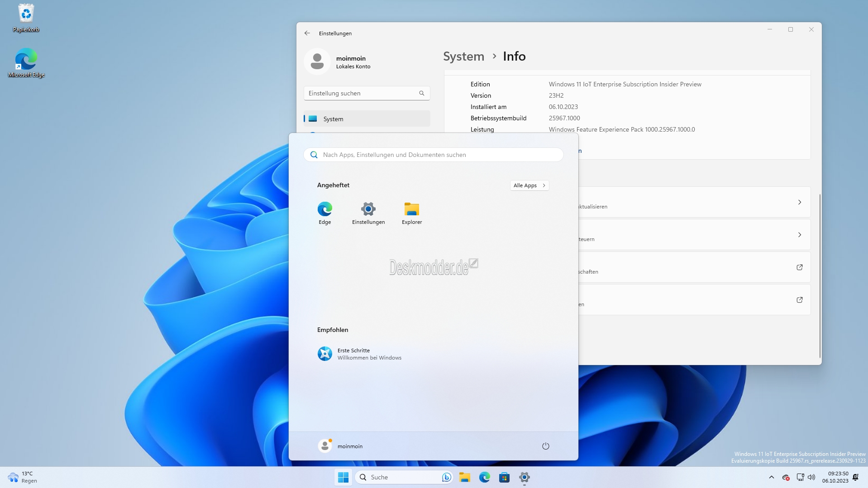Go back with settings arrow button
Viewport: 868px width, 488px height.
tap(307, 33)
